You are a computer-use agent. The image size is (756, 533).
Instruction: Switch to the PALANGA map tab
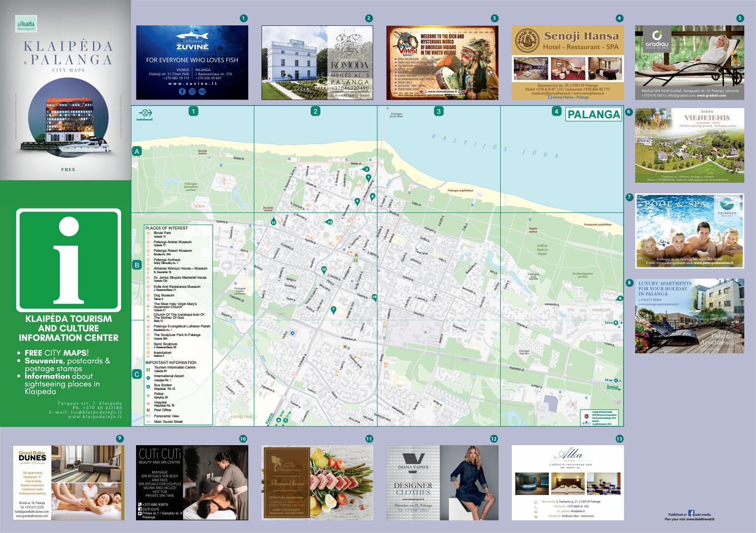[x=594, y=115]
